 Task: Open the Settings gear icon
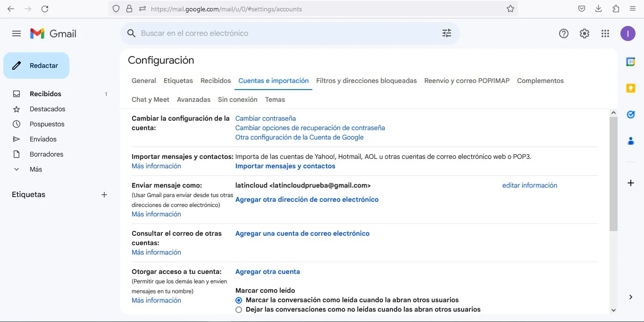(585, 33)
